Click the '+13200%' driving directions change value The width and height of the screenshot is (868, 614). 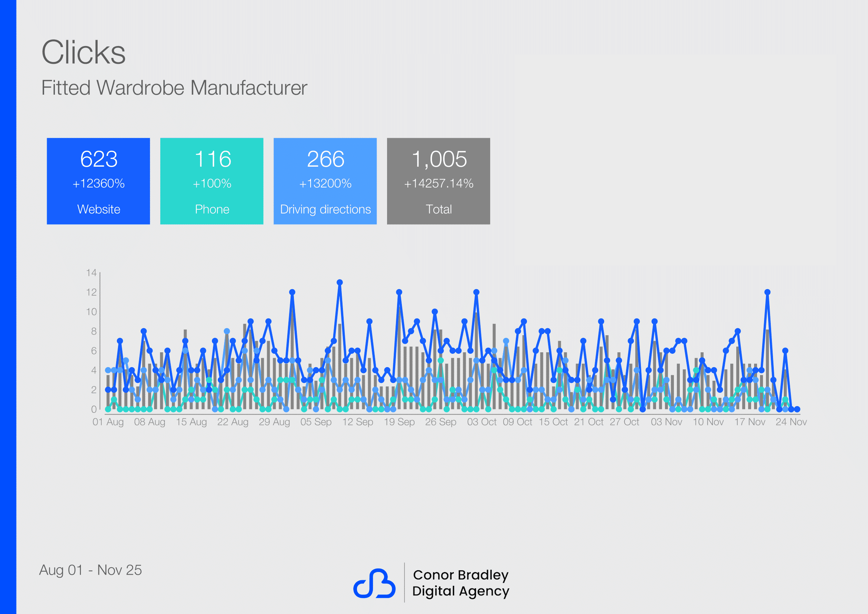325,183
